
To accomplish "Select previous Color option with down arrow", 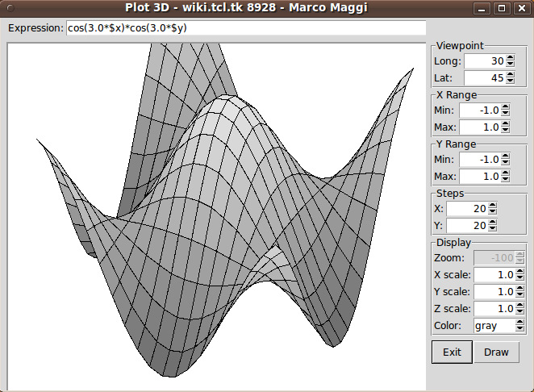I will point(519,328).
